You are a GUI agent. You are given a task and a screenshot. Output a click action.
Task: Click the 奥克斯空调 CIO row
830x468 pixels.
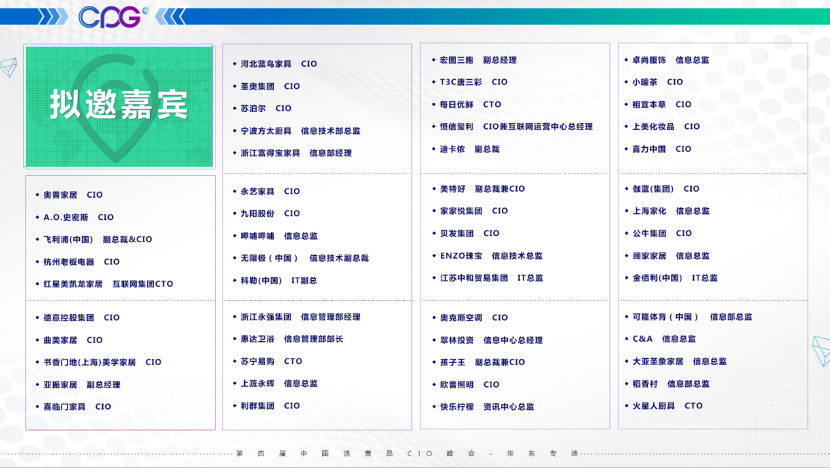pos(473,318)
